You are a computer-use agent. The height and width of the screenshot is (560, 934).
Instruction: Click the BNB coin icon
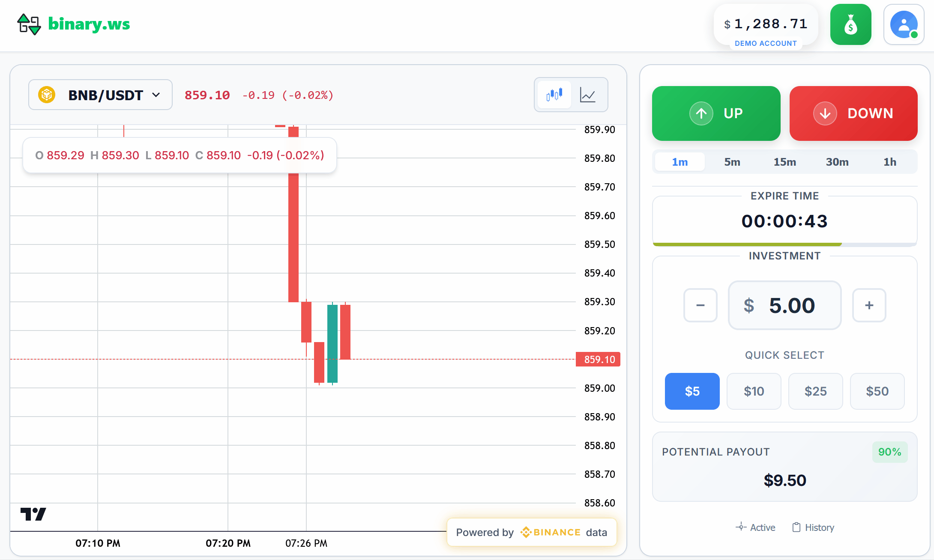(x=47, y=95)
